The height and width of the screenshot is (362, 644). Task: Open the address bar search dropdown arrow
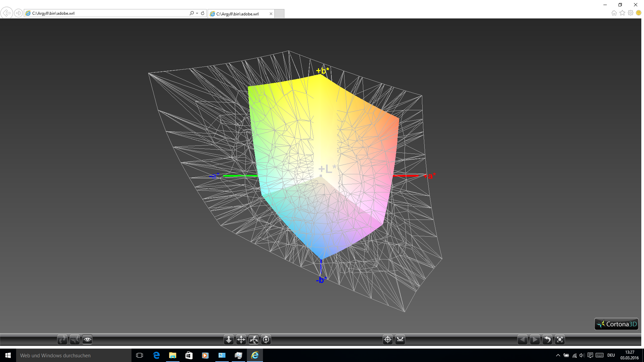click(x=197, y=13)
